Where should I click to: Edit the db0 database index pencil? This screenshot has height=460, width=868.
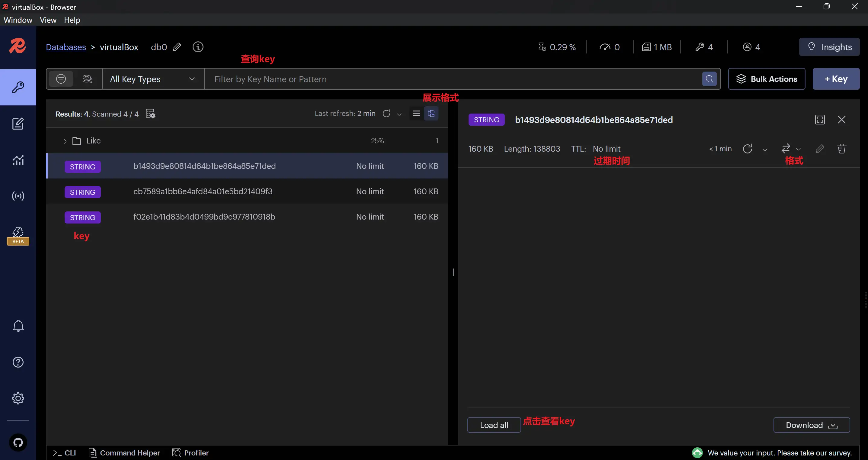tap(177, 47)
